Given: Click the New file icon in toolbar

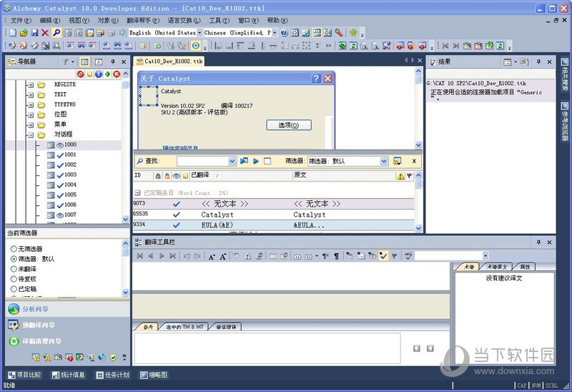Looking at the screenshot, I should pyautogui.click(x=13, y=33).
